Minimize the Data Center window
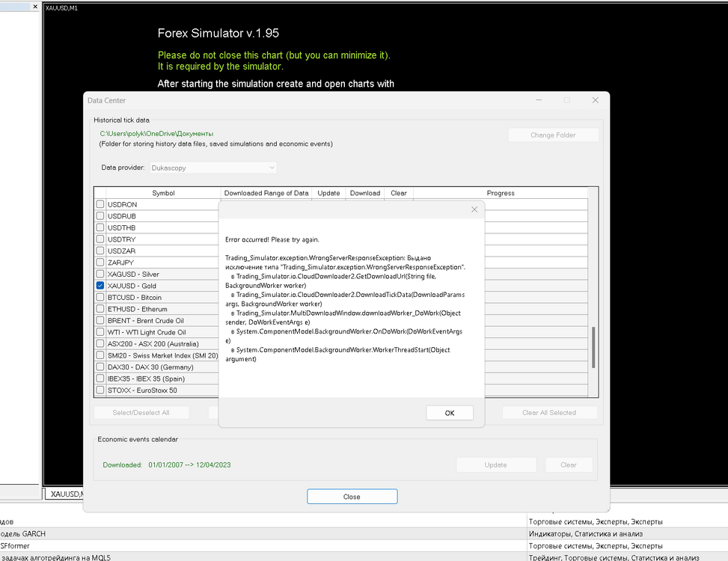 pos(539,100)
